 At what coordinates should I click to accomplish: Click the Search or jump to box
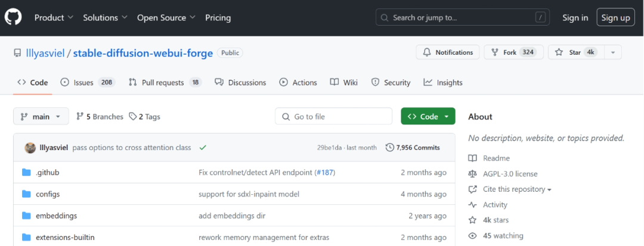pos(462,18)
